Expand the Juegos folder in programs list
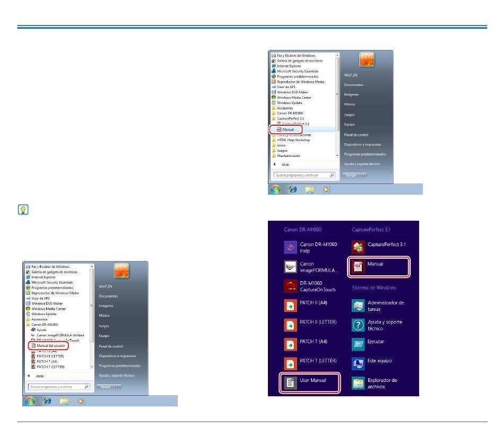 280,151
